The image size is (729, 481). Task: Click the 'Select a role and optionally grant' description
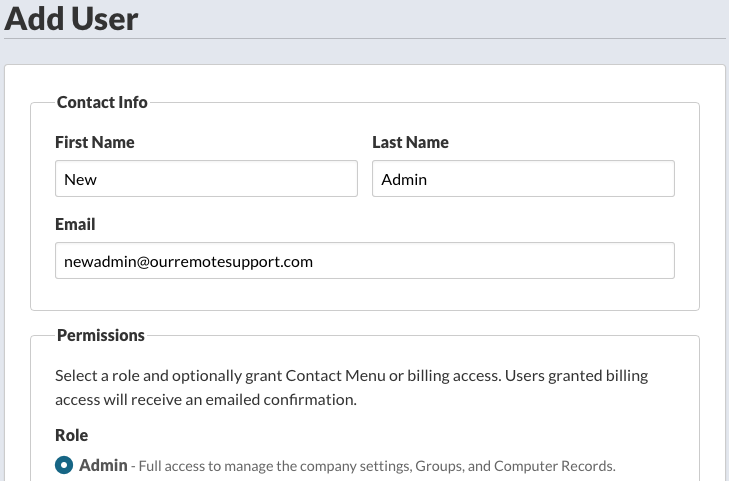(x=351, y=387)
